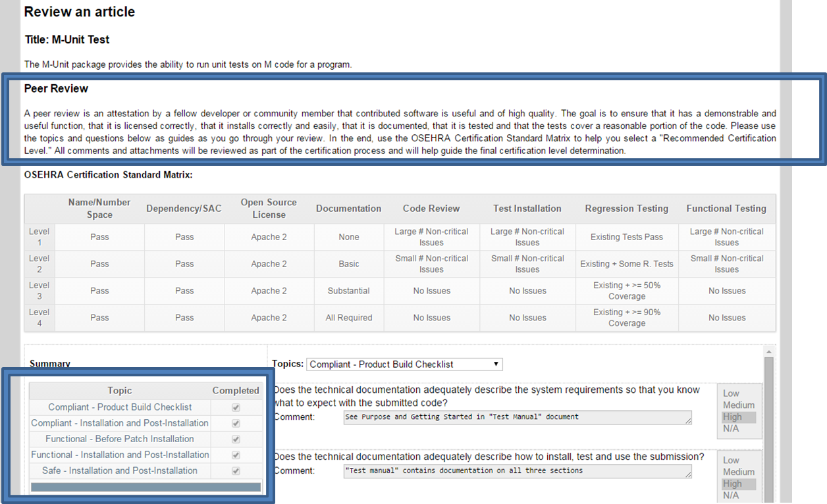Toggle completed checkbox for Functional - Before Patch Installation

pos(236,439)
